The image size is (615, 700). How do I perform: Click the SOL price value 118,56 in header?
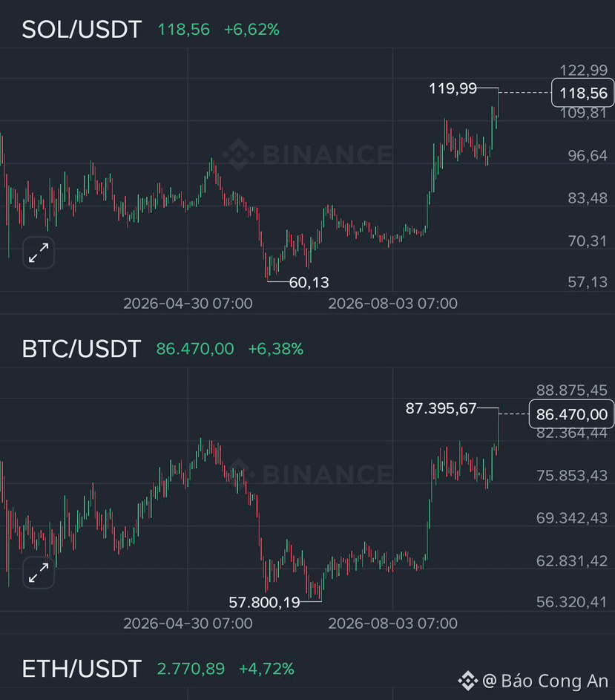click(183, 30)
